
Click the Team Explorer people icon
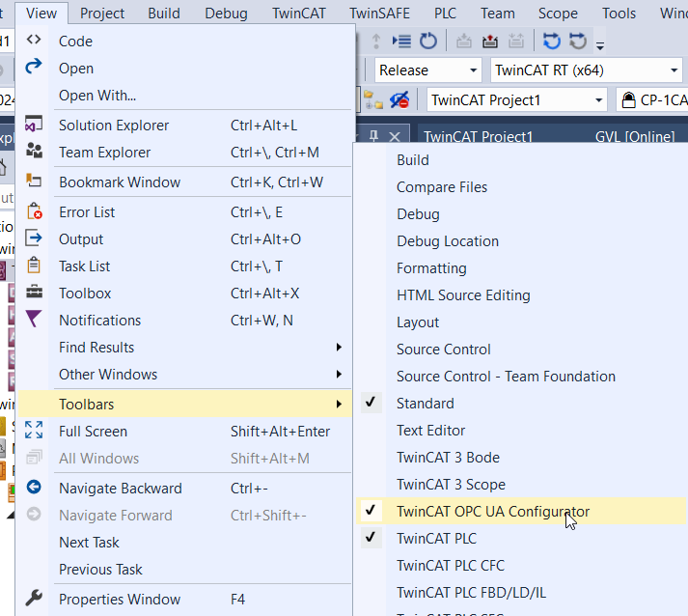(34, 151)
